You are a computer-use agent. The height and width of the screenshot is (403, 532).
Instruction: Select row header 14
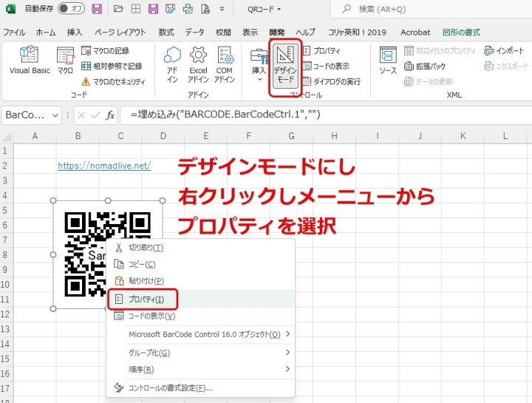5,344
